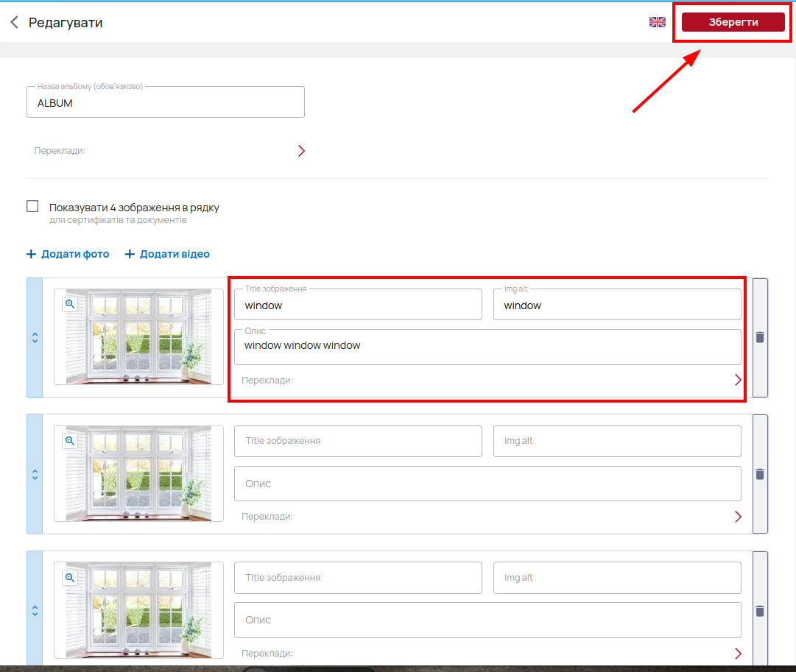Image resolution: width=796 pixels, height=672 pixels.
Task: Delete the third image with the trash icon
Action: pyautogui.click(x=760, y=611)
